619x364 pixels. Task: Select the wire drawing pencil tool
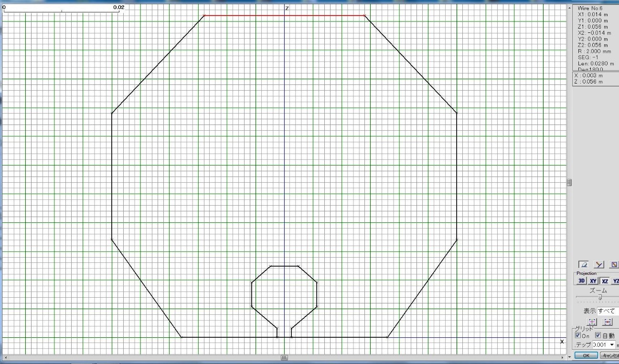[583, 264]
